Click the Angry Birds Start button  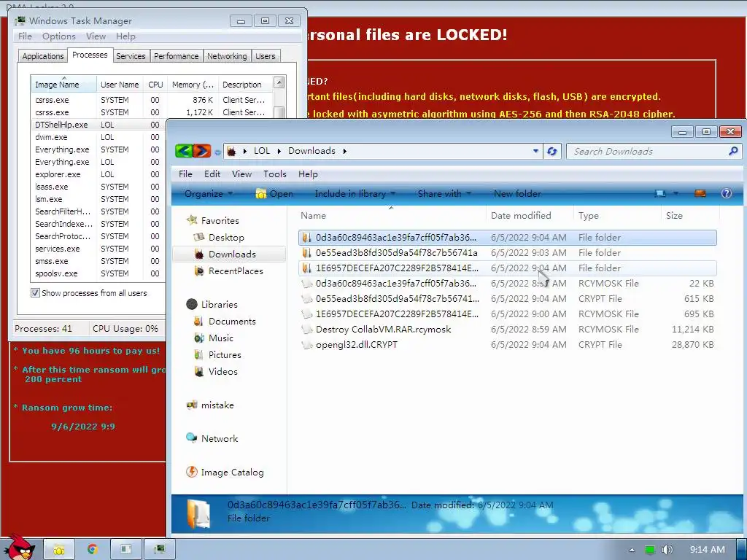[x=20, y=548]
